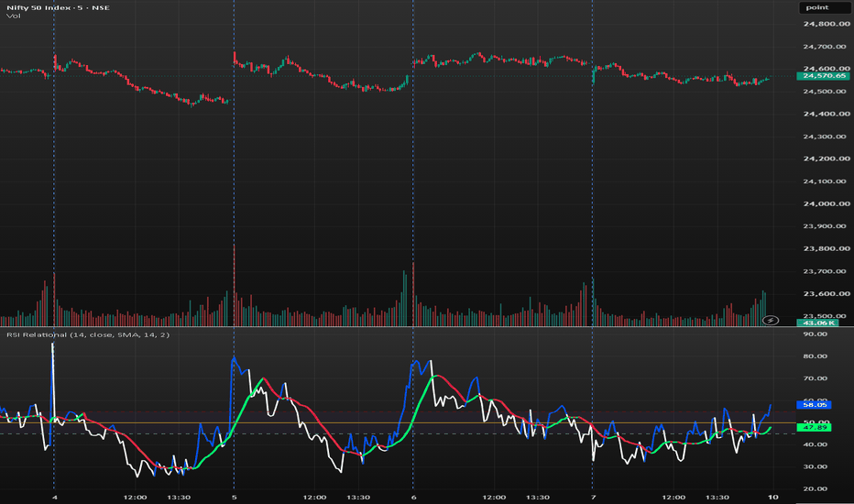The image size is (854, 504).
Task: Click the 40.00 RSI axis label
Action: click(816, 444)
